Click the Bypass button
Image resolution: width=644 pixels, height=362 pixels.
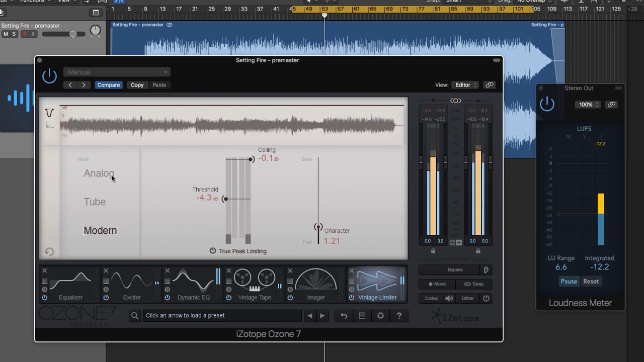(449, 270)
